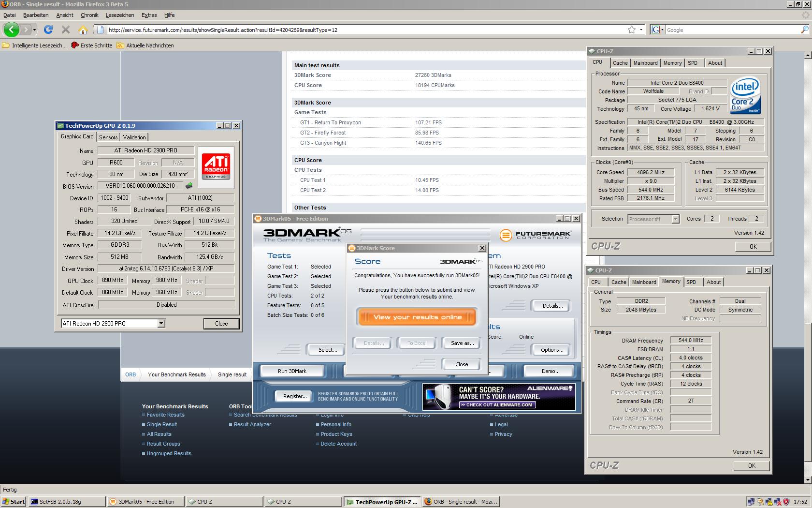Bookmark page with star icon
This screenshot has width=812, height=508.
coord(632,30)
